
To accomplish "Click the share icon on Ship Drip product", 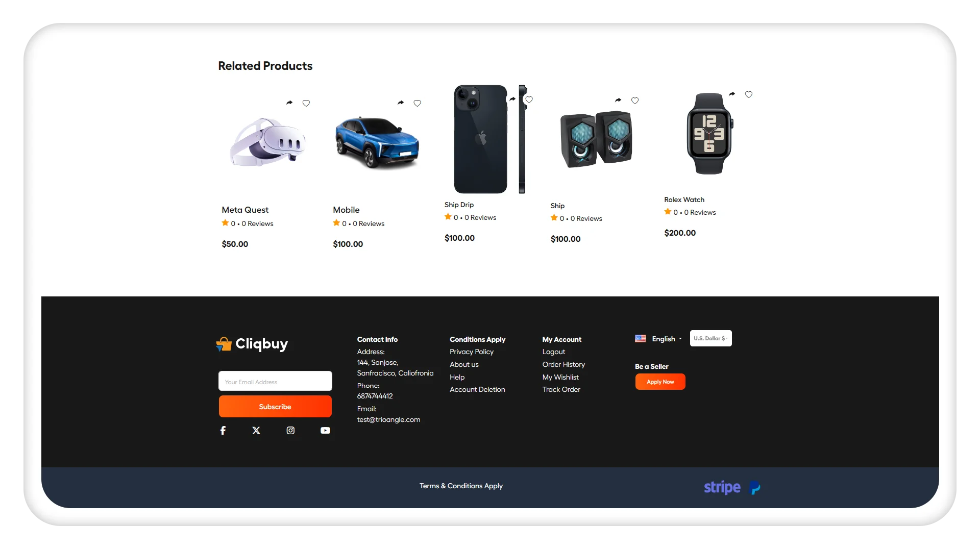I will click(x=512, y=99).
